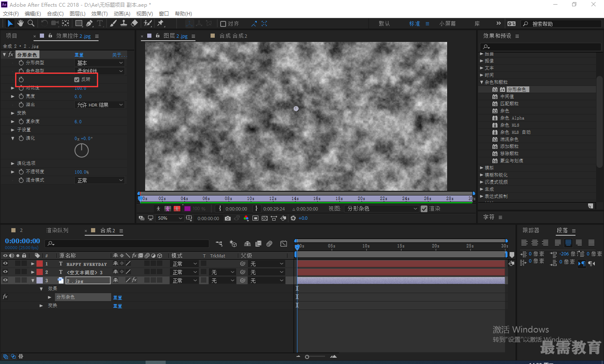Switch to the 默认 workspace
The width and height of the screenshot is (604, 364).
click(x=384, y=23)
